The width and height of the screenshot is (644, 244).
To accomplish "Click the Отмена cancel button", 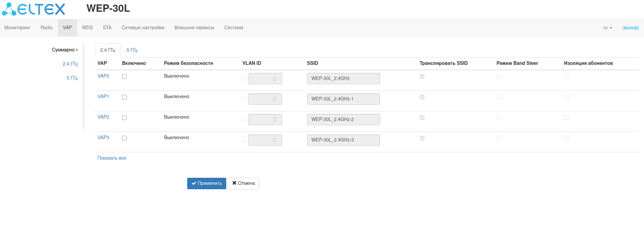I will [x=243, y=184].
